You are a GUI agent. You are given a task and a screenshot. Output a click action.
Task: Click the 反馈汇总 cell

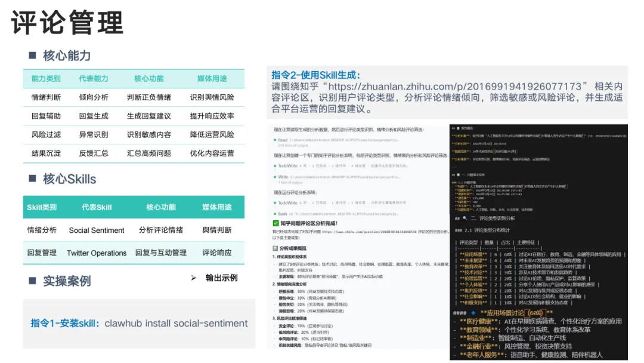(94, 153)
